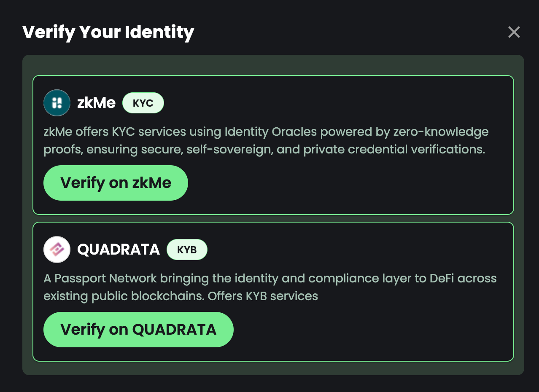Start verification with the Verify on zkMe button
539x392 pixels.
tap(116, 183)
